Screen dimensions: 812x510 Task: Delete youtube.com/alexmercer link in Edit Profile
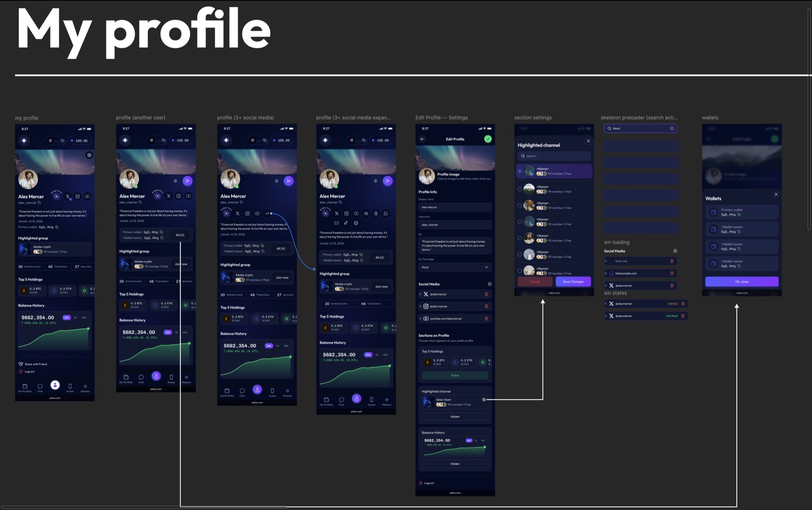pyautogui.click(x=486, y=319)
